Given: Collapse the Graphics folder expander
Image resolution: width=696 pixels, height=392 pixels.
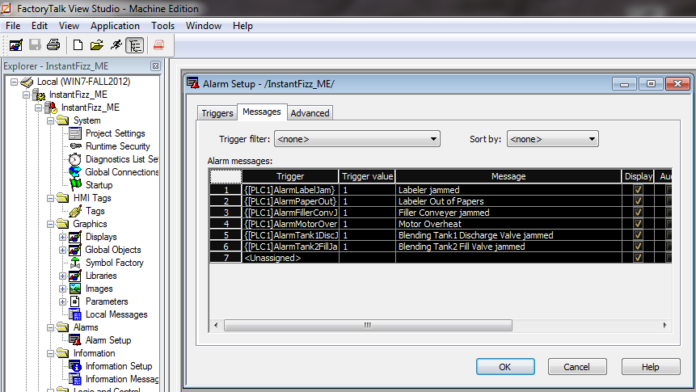Looking at the screenshot, I should pyautogui.click(x=51, y=224).
